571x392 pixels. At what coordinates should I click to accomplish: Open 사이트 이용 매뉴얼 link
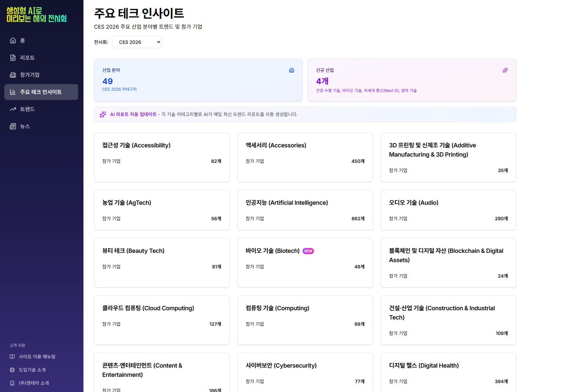[x=37, y=357]
